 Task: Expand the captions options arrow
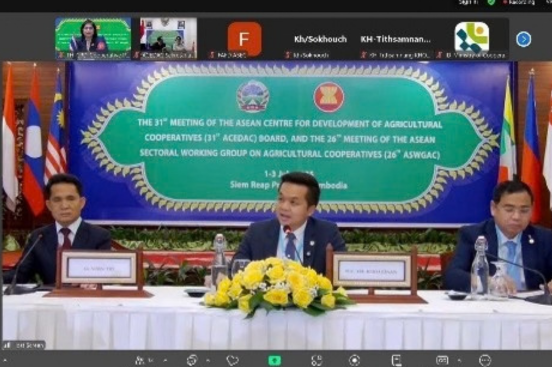point(459,360)
